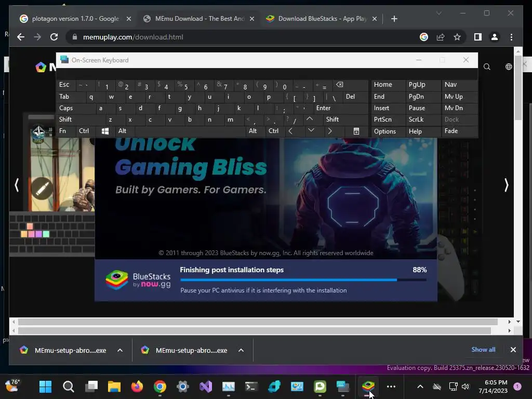Open the Chrome profile icon
The image size is (532, 399).
pos(495,37)
